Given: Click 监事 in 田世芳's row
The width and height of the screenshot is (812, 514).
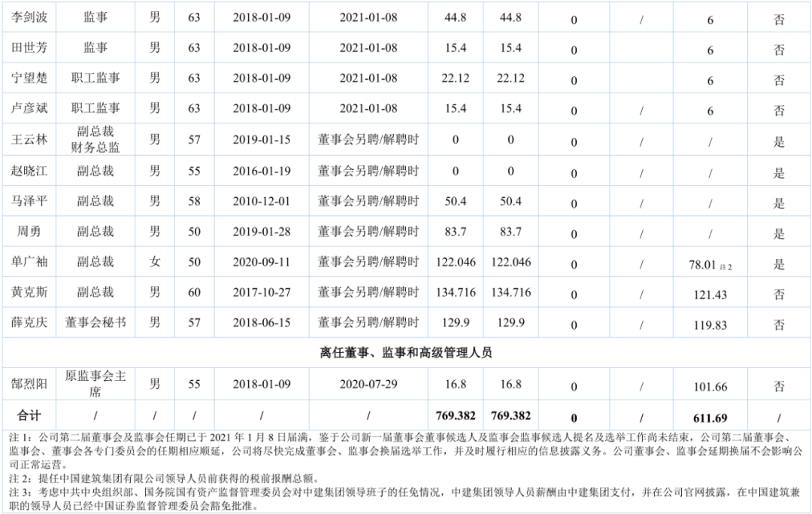Looking at the screenshot, I should (x=95, y=47).
